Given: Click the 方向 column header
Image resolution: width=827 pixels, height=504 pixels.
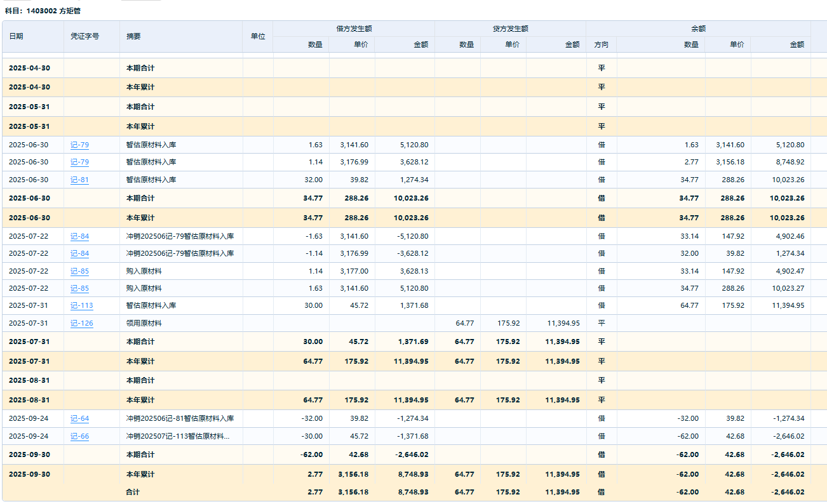Looking at the screenshot, I should (x=601, y=45).
